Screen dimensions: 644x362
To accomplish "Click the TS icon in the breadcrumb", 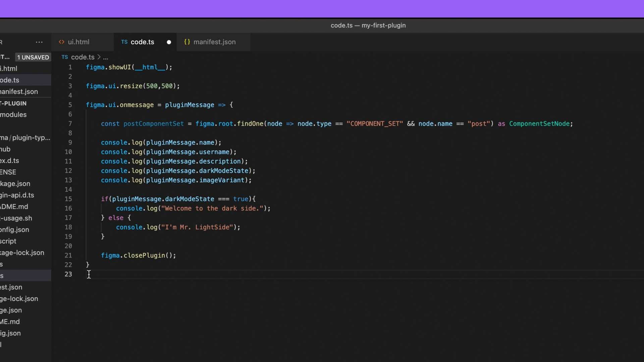I will pos(65,57).
